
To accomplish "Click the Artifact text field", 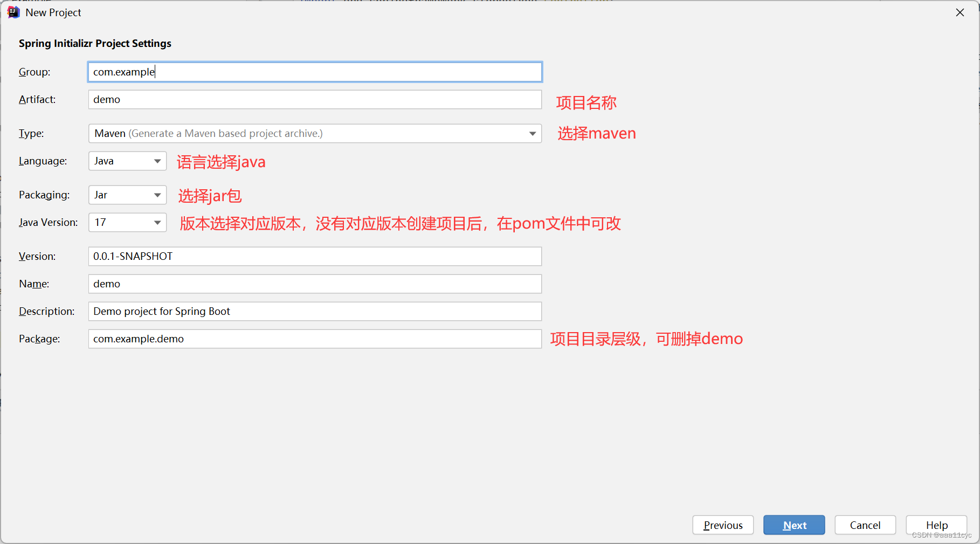I will coord(315,99).
